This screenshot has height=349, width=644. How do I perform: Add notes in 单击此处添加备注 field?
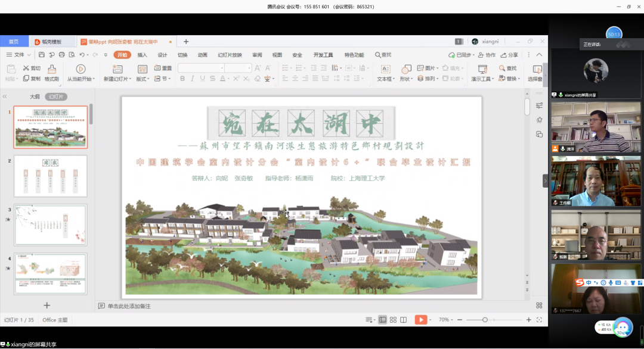129,306
